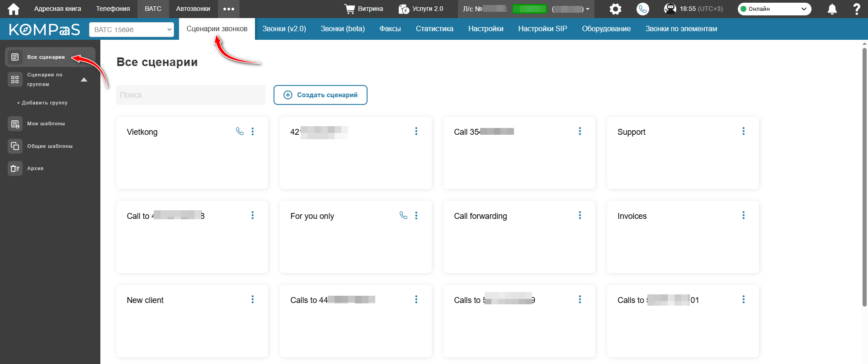This screenshot has width=868, height=364.
Task: Open the notifications bell
Action: (x=832, y=9)
